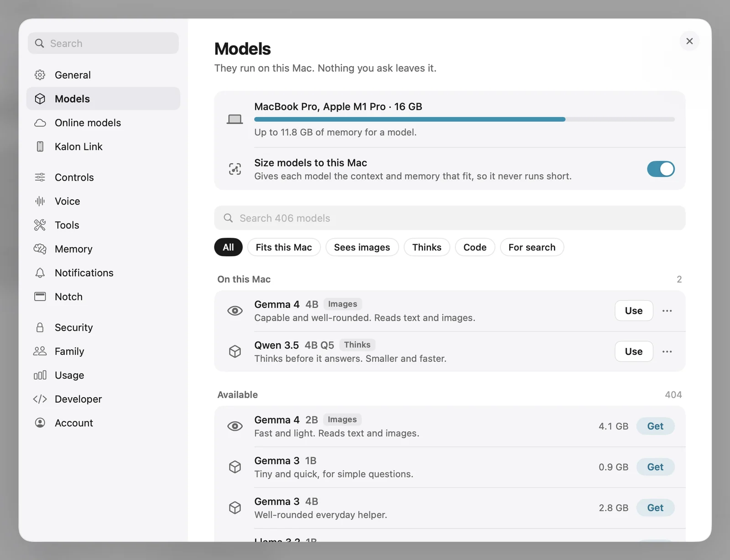Click the Account person icon
This screenshot has height=560, width=730.
(40, 423)
